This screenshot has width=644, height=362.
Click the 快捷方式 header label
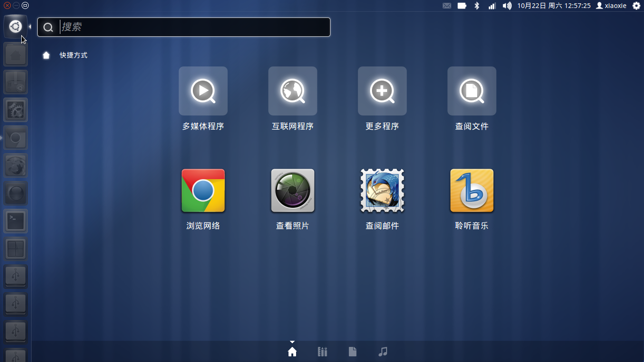click(74, 55)
